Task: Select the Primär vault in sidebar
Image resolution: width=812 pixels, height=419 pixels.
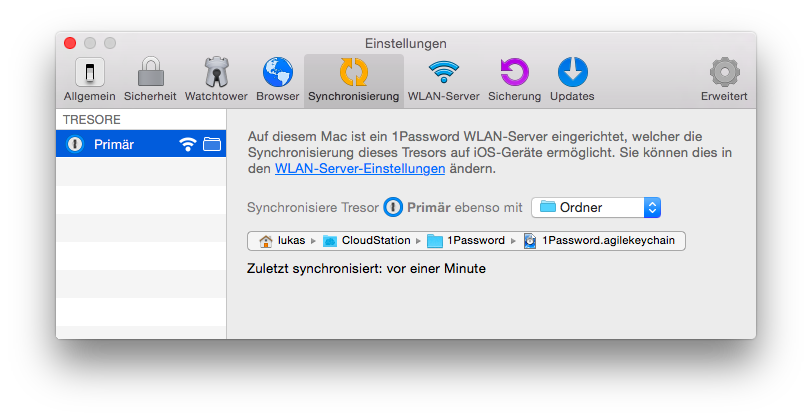Action: (x=141, y=144)
